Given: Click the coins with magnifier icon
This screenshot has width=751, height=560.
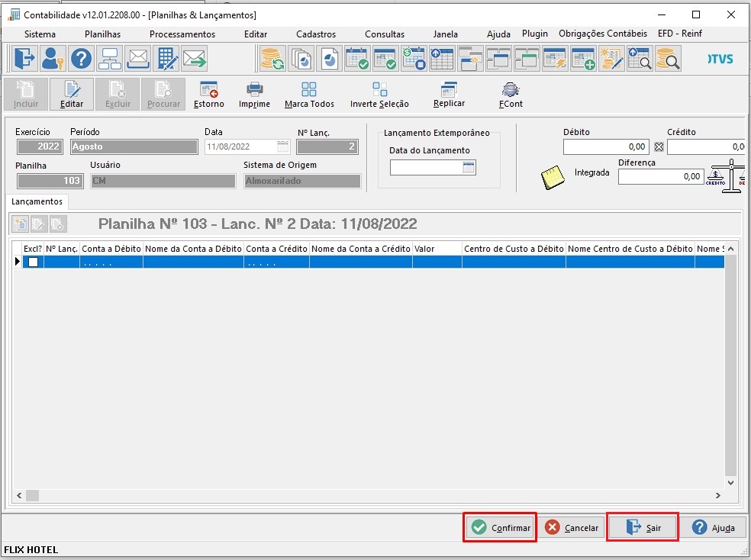Looking at the screenshot, I should tap(668, 59).
